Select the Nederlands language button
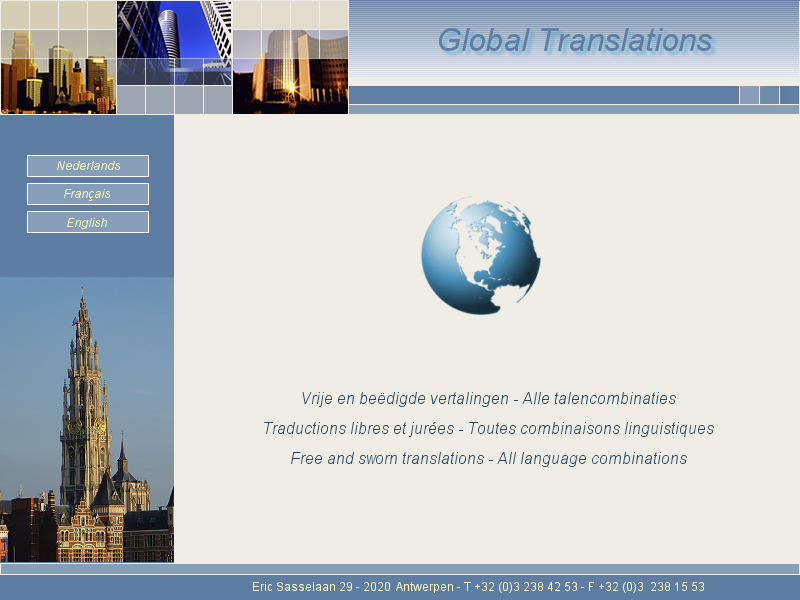 (x=88, y=166)
